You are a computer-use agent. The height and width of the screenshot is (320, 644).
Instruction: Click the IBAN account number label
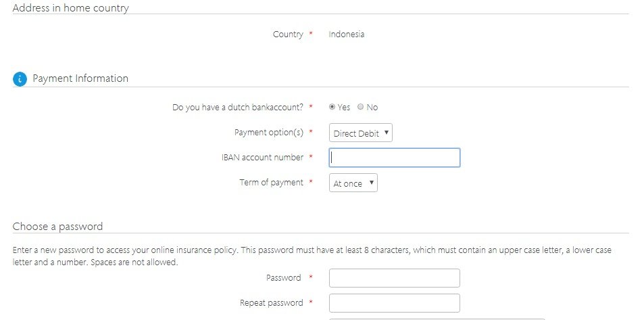click(262, 158)
